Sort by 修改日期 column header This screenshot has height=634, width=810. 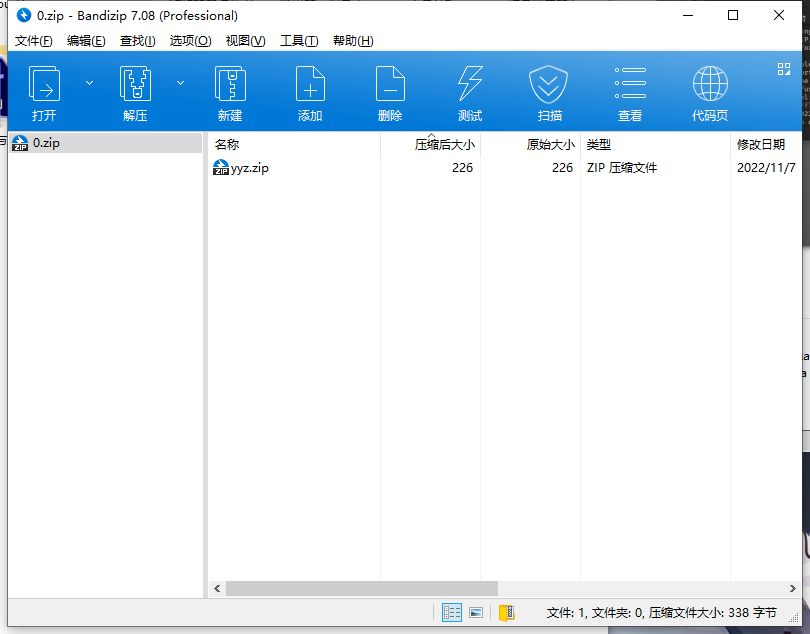pyautogui.click(x=766, y=145)
